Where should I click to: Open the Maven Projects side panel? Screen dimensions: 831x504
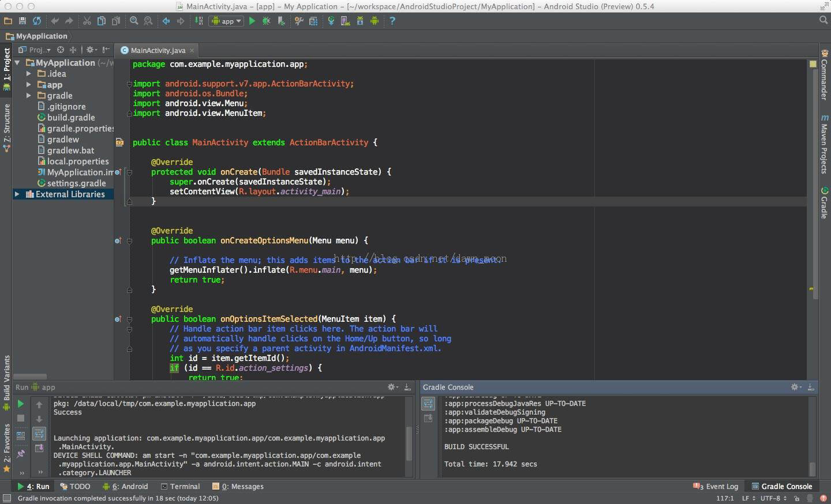click(824, 144)
